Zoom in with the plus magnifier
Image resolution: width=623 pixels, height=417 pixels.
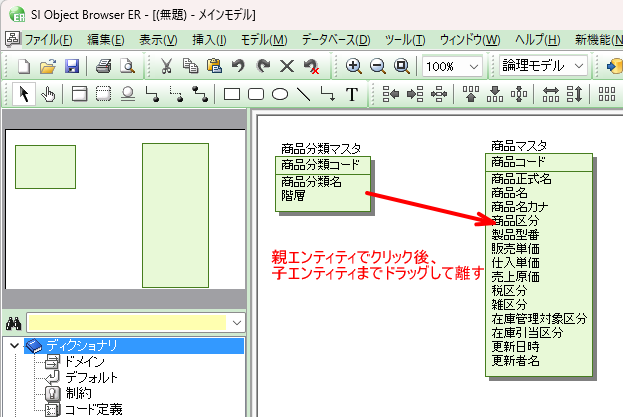[x=353, y=66]
